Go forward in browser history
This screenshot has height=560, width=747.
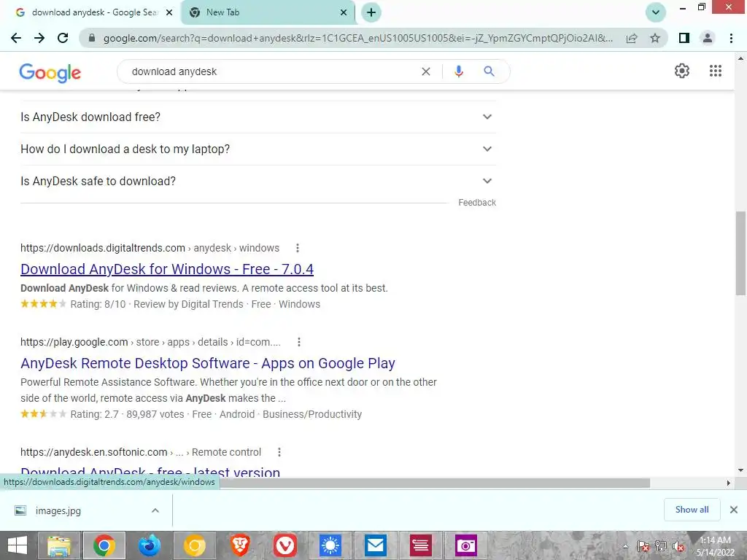tap(39, 38)
